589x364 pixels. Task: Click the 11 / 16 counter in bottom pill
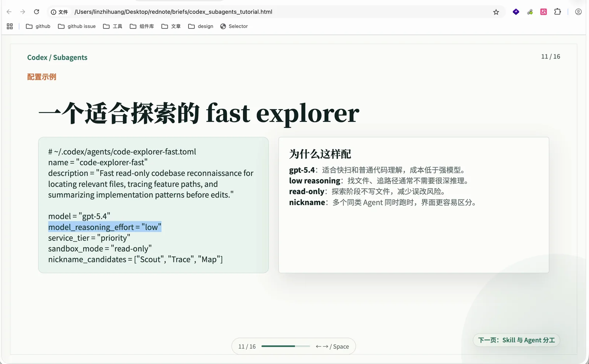(x=247, y=346)
